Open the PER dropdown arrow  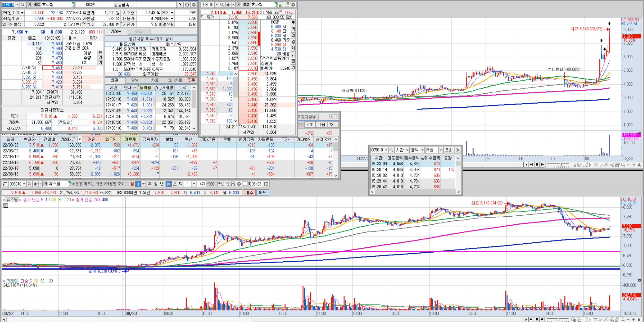point(172,19)
